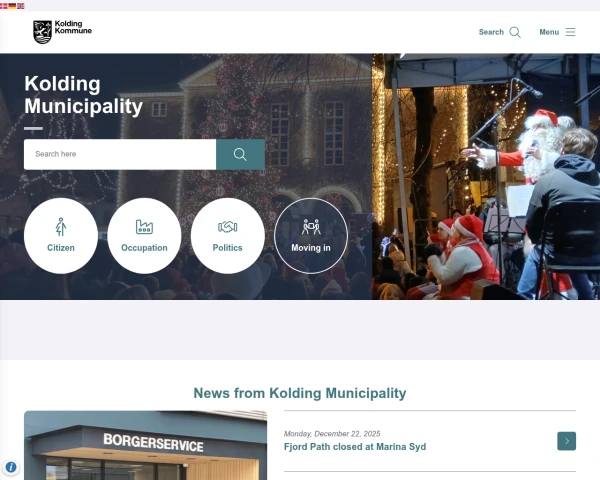Switch language with the UK flag icon
The height and width of the screenshot is (480, 600).
21,6
